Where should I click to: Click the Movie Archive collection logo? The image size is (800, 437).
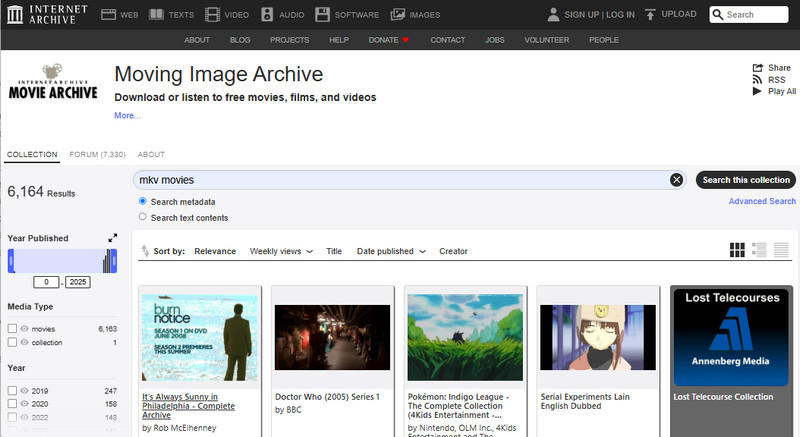pyautogui.click(x=53, y=82)
